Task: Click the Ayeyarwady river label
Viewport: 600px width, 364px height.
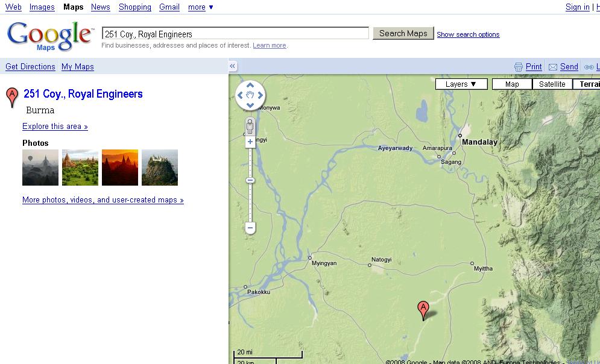Action: (x=396, y=148)
